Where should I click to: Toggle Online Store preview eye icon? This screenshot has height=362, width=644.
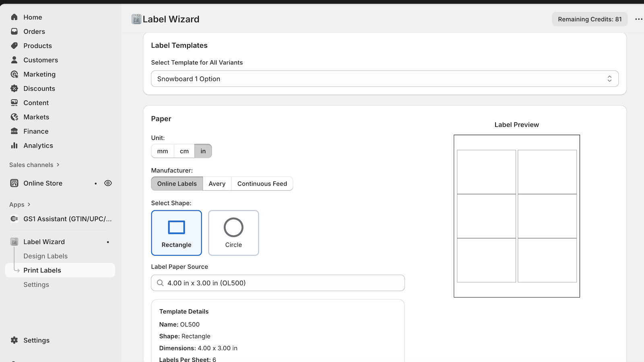[x=108, y=183]
